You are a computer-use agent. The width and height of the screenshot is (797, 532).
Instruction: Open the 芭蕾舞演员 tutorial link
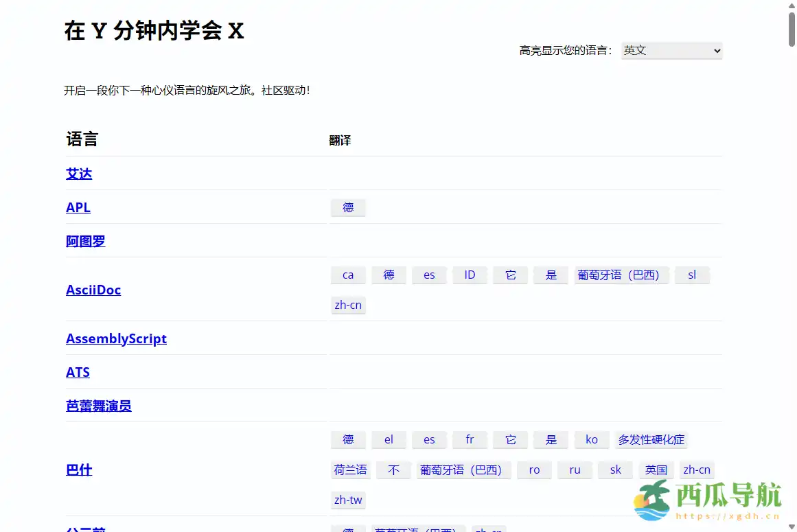pyautogui.click(x=98, y=406)
